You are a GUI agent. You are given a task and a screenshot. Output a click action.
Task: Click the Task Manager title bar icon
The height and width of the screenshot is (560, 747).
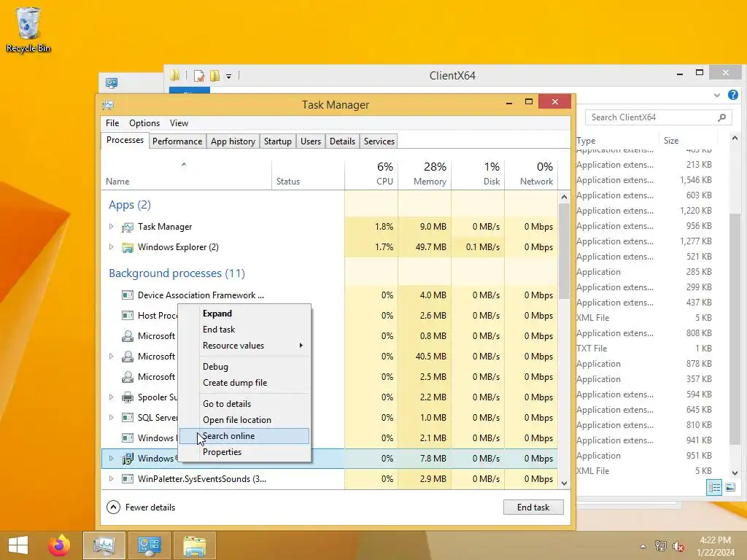click(x=108, y=105)
